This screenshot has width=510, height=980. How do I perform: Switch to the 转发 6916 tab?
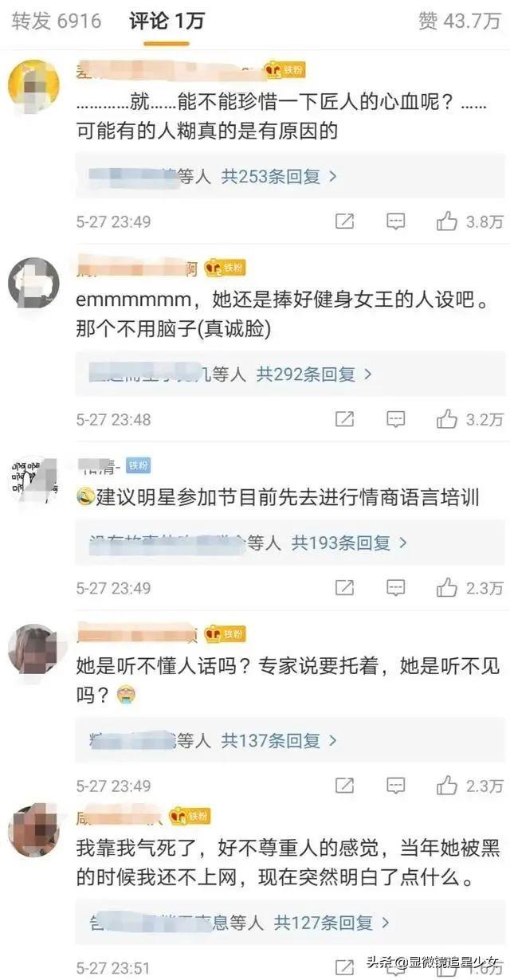(x=57, y=21)
